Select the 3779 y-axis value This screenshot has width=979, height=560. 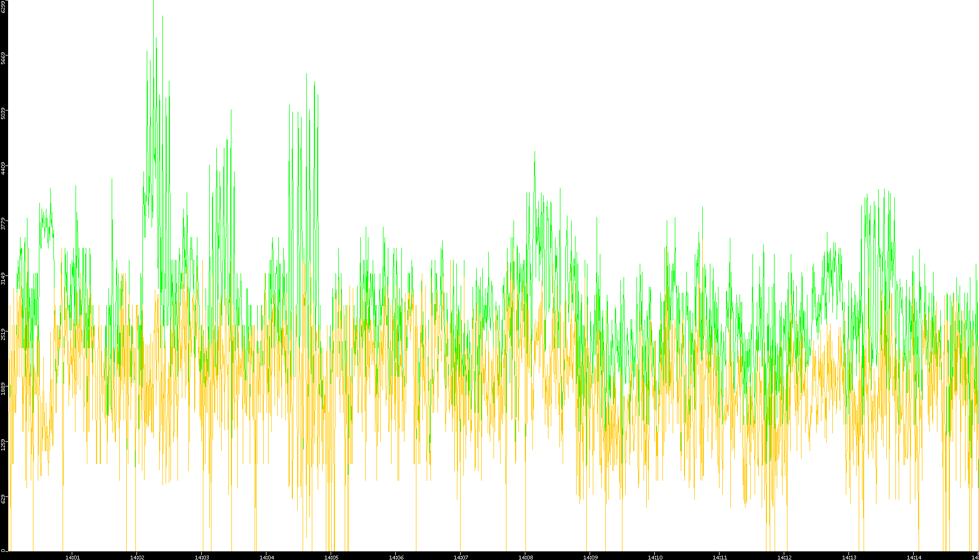click(4, 224)
